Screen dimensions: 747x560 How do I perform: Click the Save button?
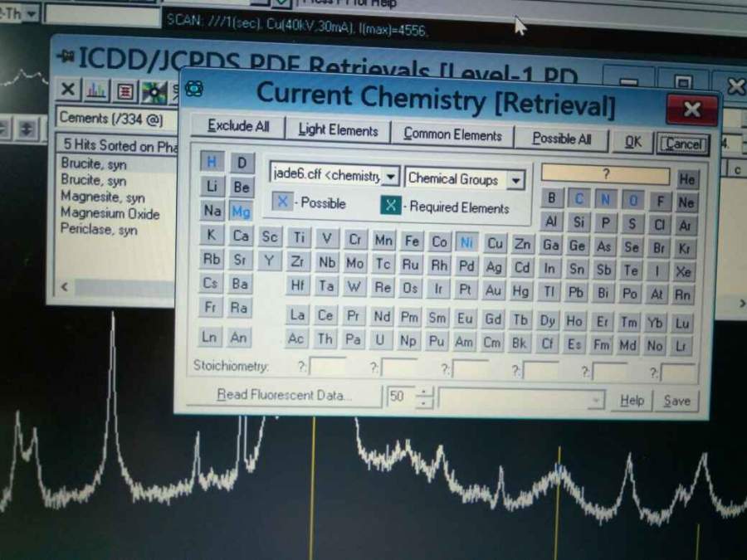(677, 401)
